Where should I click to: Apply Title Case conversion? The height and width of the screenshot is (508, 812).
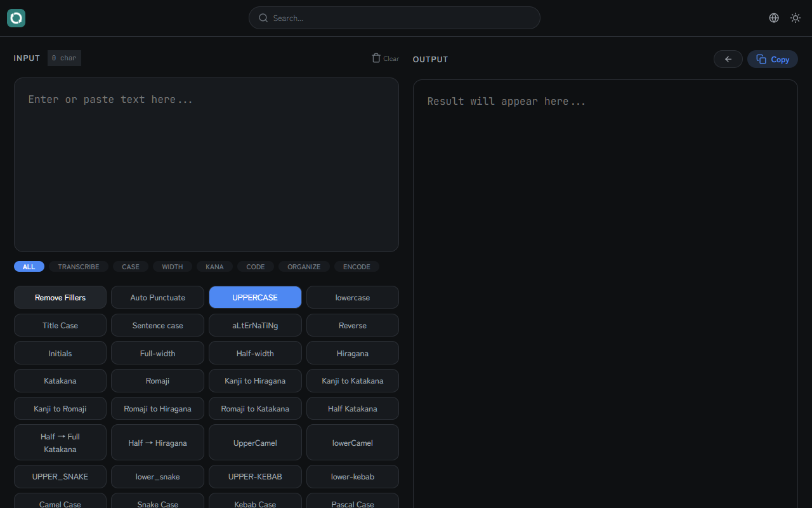60,325
